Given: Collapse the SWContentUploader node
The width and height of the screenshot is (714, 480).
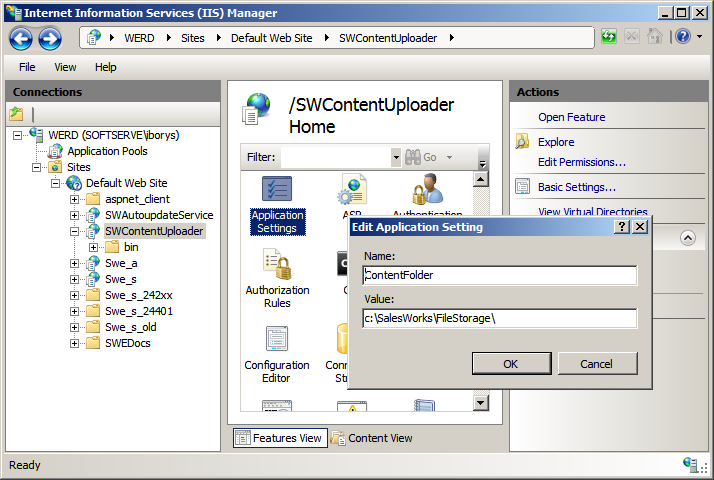Looking at the screenshot, I should [x=74, y=231].
